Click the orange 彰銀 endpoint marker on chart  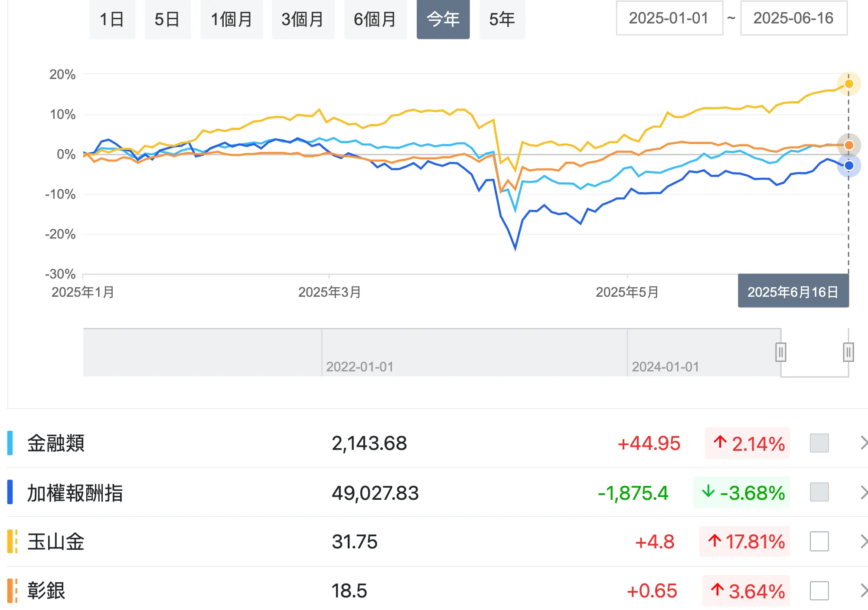point(848,145)
